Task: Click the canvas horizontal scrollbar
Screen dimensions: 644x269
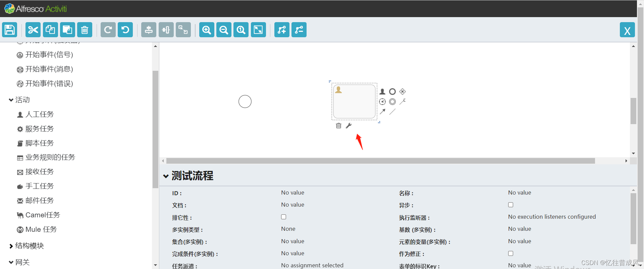Action: click(381, 161)
